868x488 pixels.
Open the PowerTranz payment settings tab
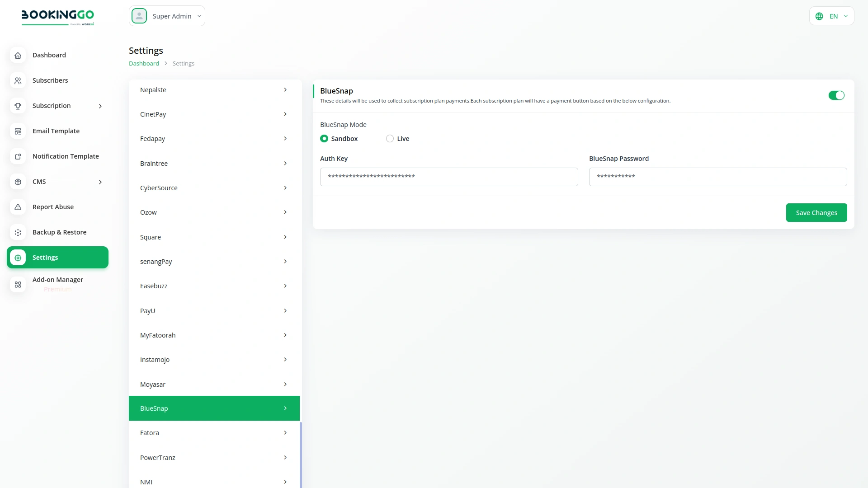[214, 458]
